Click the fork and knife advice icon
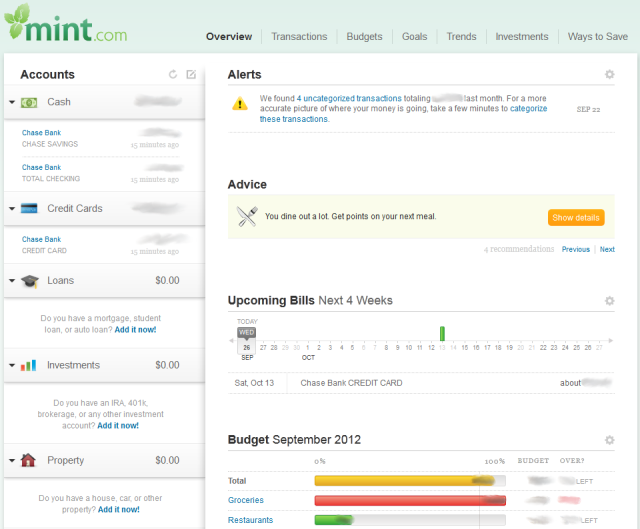 click(x=247, y=216)
